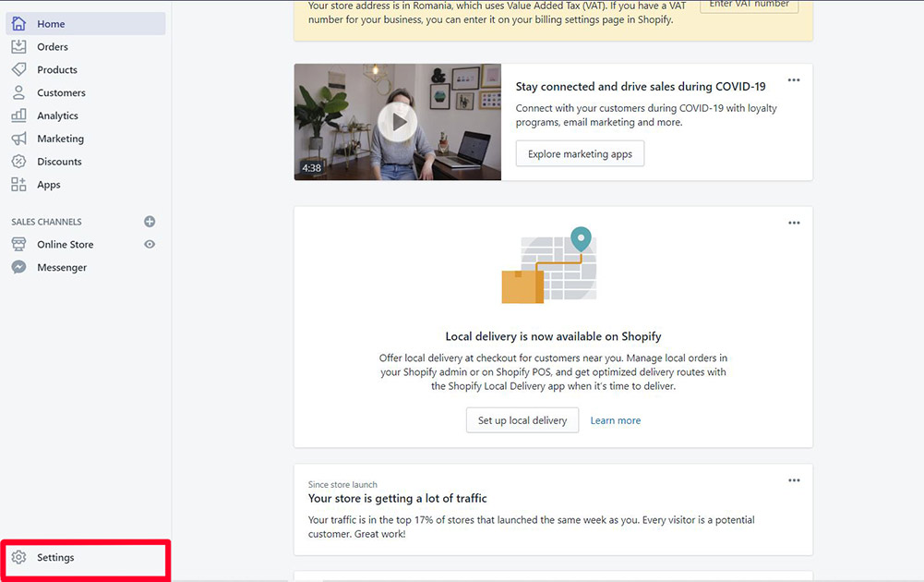Click the 'Since store launch' text

[342, 485]
